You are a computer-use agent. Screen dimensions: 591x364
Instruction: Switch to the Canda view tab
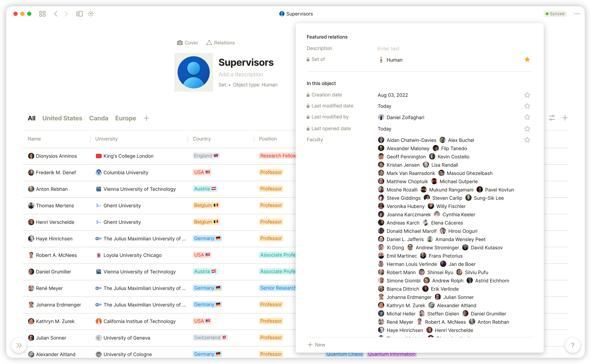(99, 118)
